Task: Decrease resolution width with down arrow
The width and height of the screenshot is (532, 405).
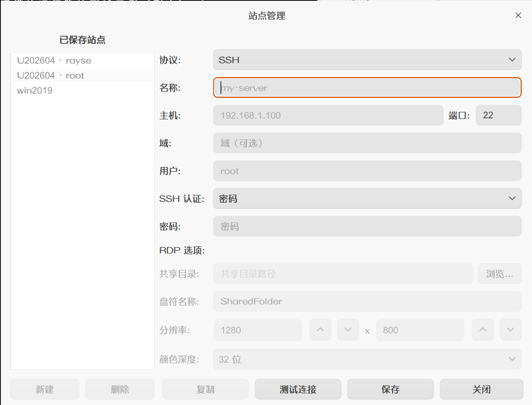Action: (348, 330)
